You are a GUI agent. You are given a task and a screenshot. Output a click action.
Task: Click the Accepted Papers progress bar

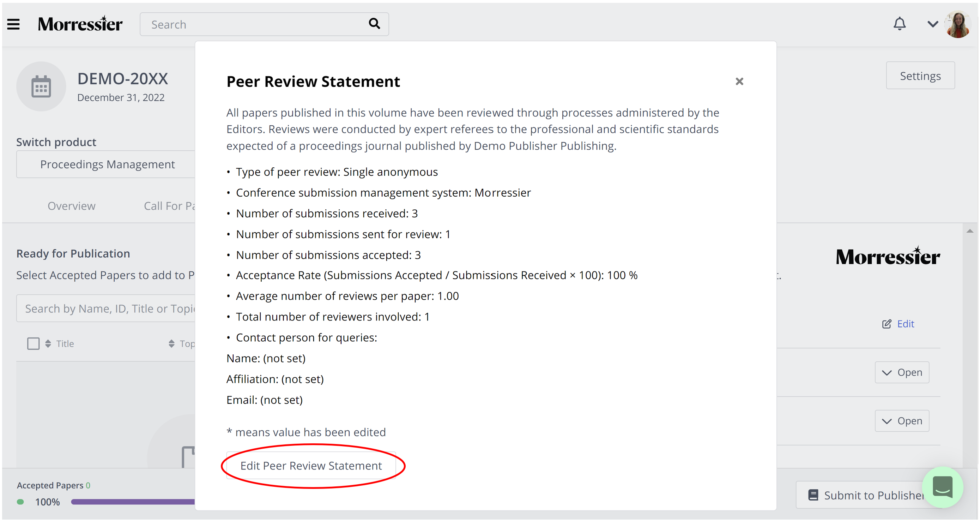coord(133,502)
